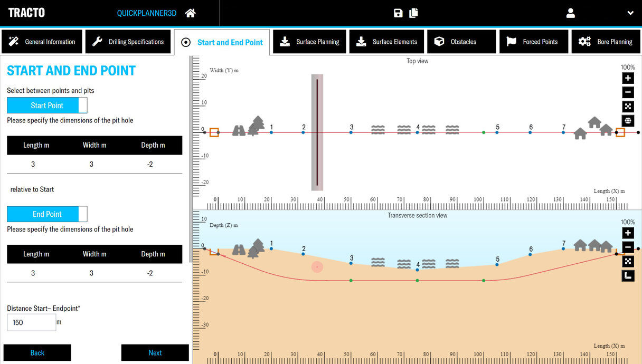Toggle the Start Point pit switch
This screenshot has height=364, width=642.
pos(47,106)
